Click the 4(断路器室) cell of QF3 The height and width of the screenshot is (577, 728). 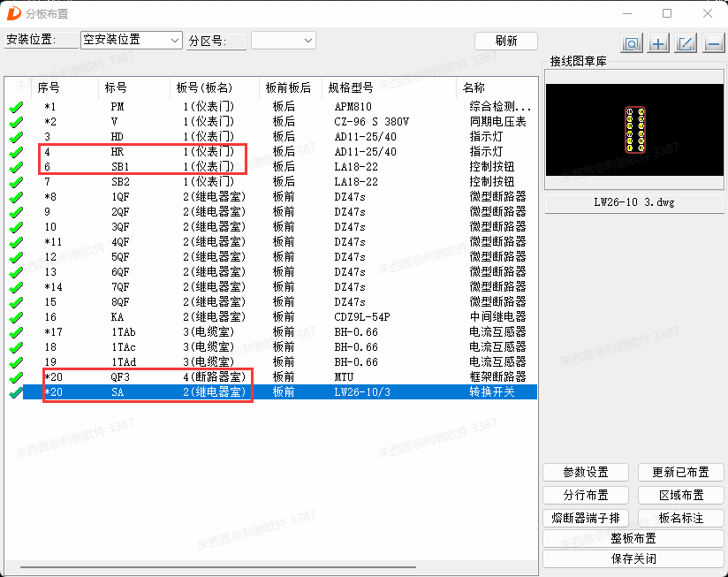point(214,377)
